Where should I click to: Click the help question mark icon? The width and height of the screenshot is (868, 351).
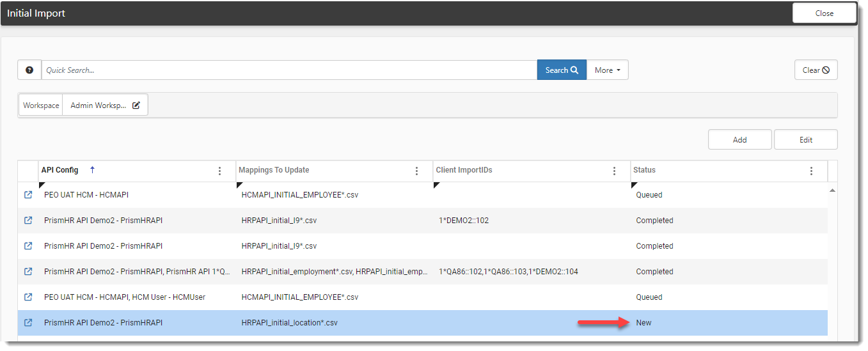click(29, 70)
